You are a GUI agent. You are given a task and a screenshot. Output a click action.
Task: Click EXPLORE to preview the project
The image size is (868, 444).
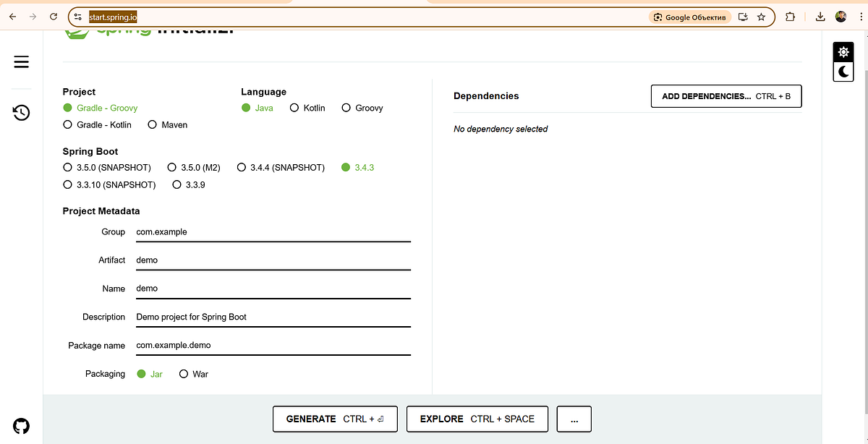(x=477, y=419)
